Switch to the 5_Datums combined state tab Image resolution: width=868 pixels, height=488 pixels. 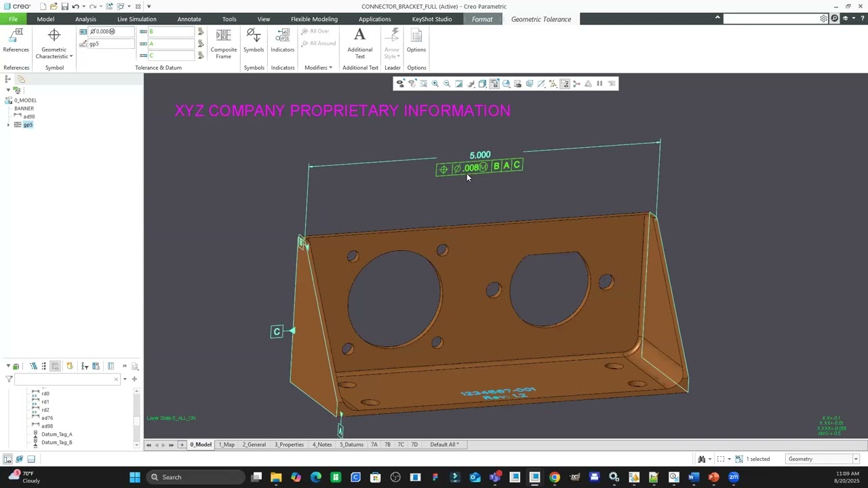point(351,445)
